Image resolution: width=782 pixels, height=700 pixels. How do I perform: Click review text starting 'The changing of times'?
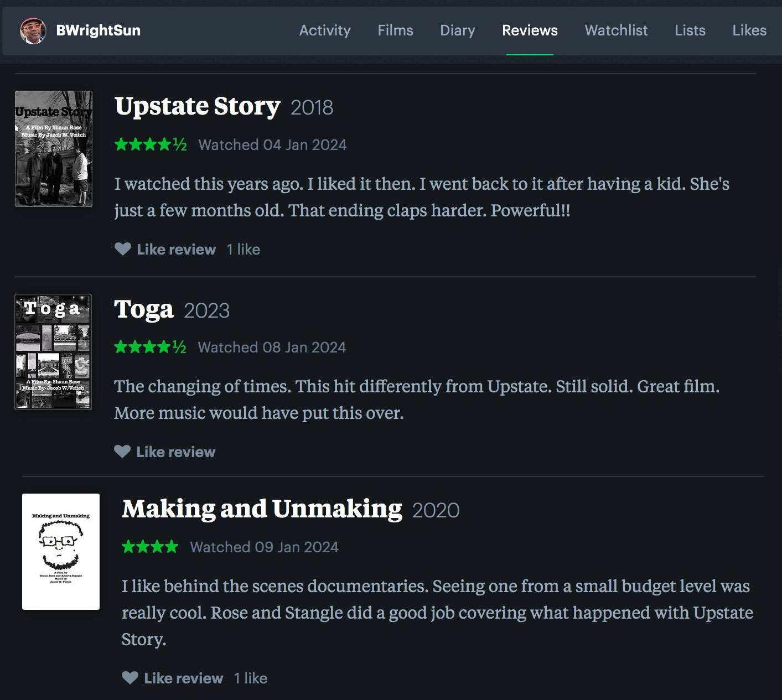pyautogui.click(x=417, y=400)
